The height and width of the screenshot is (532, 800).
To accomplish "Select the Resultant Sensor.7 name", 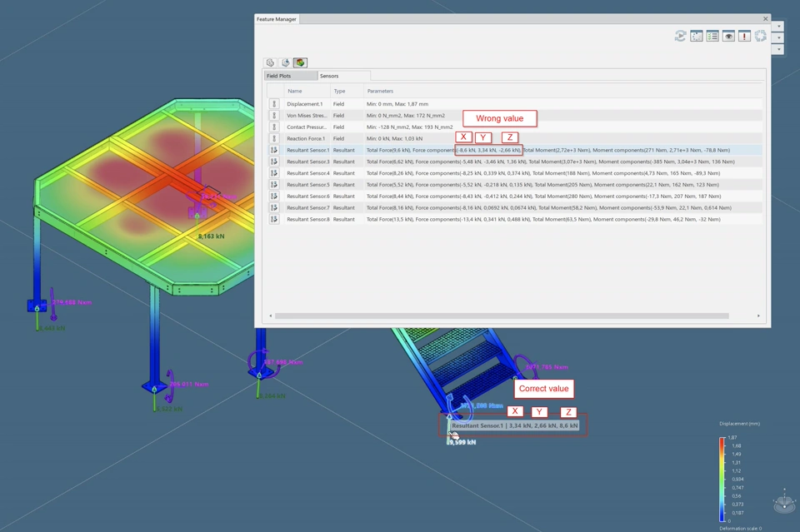I will point(308,208).
